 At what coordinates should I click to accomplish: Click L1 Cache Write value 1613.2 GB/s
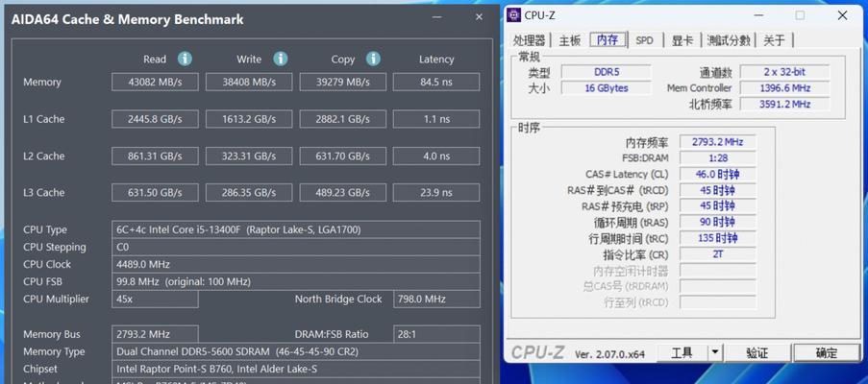249,119
